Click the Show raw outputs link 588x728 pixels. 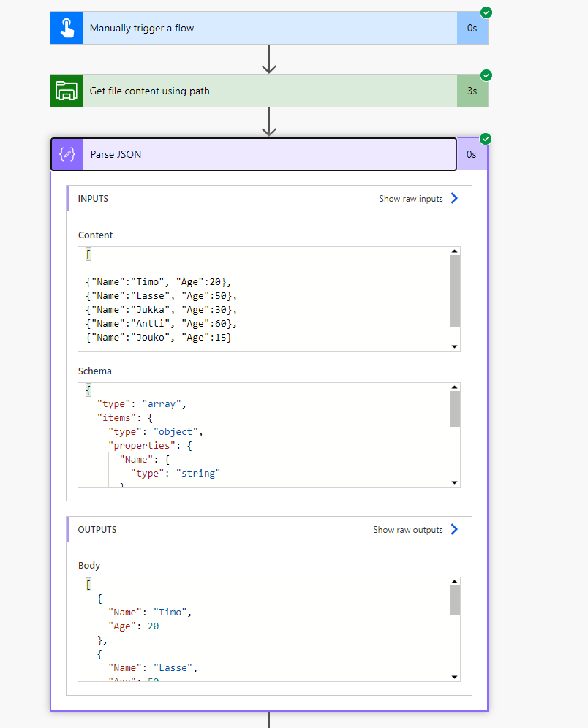(x=407, y=530)
